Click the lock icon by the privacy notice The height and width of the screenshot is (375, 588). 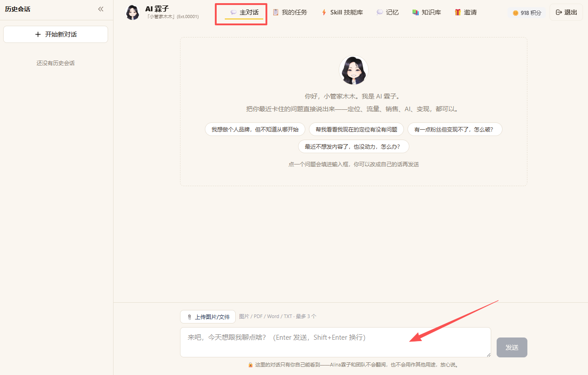point(251,365)
